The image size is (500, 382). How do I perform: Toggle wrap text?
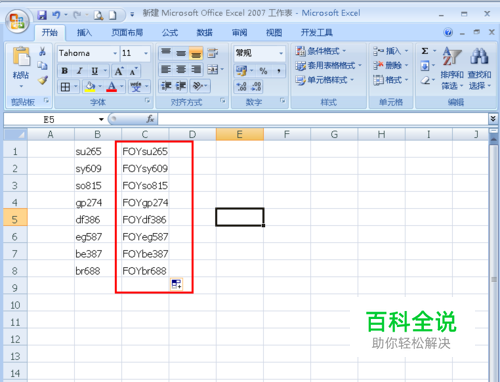(212, 53)
